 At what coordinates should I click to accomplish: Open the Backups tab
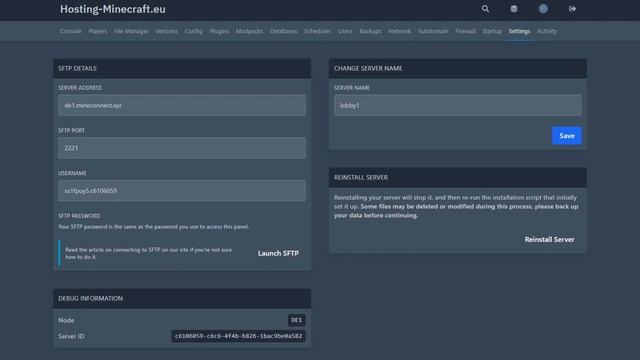[x=370, y=31]
